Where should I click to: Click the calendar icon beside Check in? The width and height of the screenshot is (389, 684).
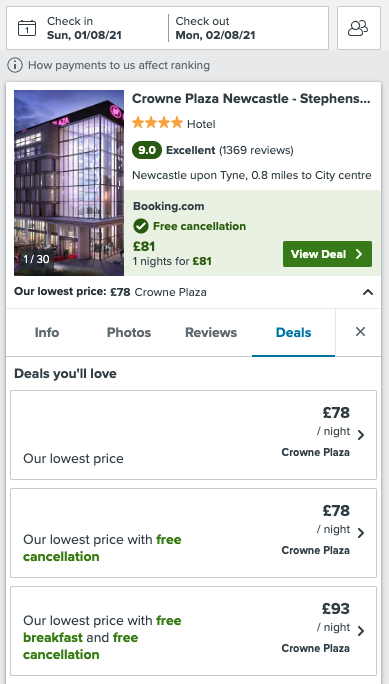point(27,28)
